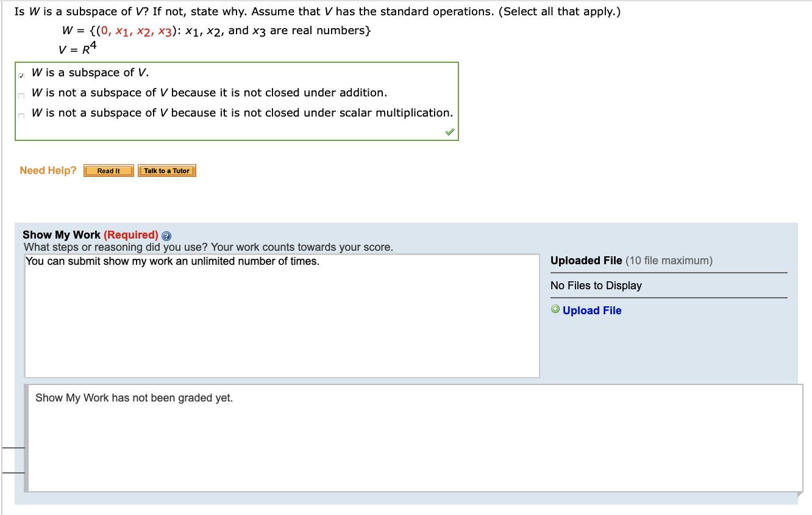Open Talk to a Tutor
The height and width of the screenshot is (515, 812).
(166, 170)
